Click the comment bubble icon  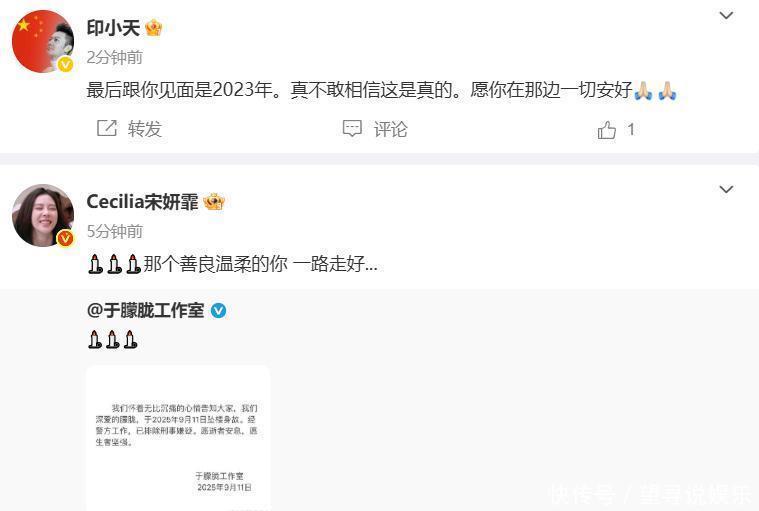pos(352,128)
